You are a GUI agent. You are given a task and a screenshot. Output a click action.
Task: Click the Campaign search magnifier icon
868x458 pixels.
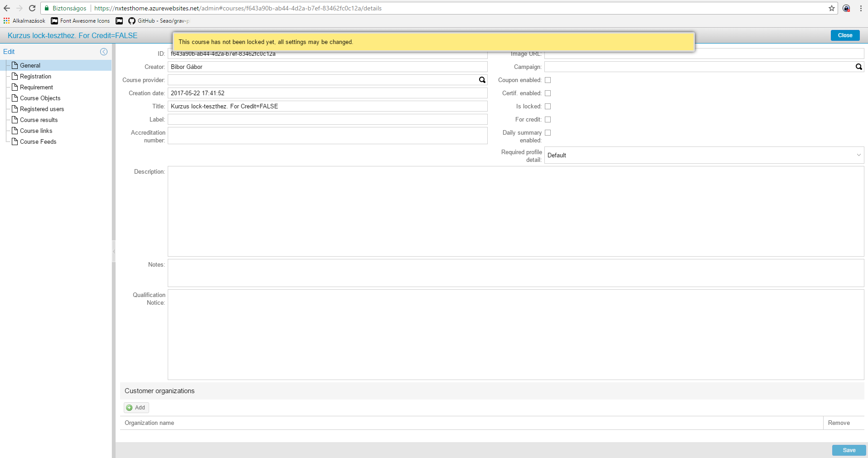point(858,67)
